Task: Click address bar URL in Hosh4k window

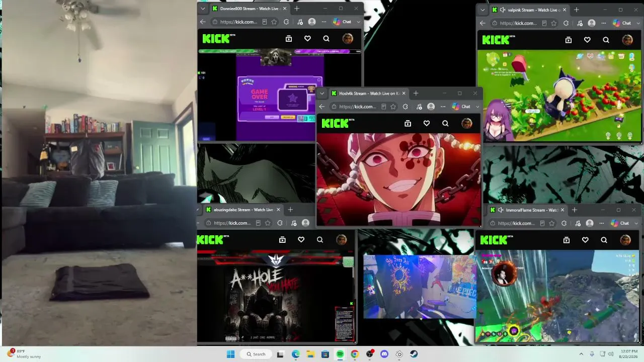Action: pos(358,107)
